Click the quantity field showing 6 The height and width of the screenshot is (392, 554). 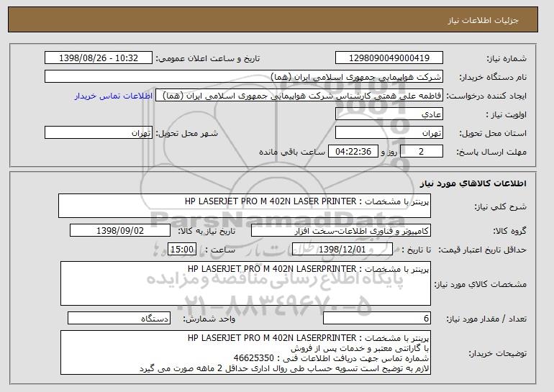377,318
